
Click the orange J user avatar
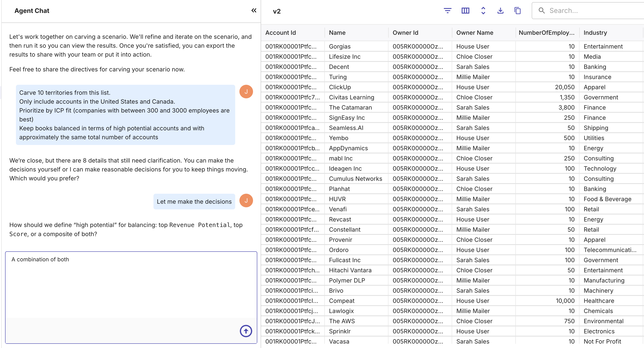coord(246,92)
